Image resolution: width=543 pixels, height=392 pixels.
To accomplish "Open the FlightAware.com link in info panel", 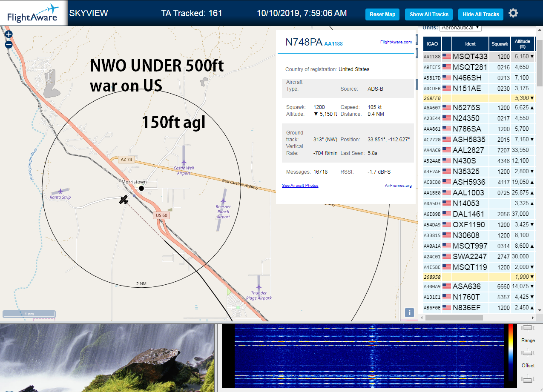I will (x=396, y=42).
